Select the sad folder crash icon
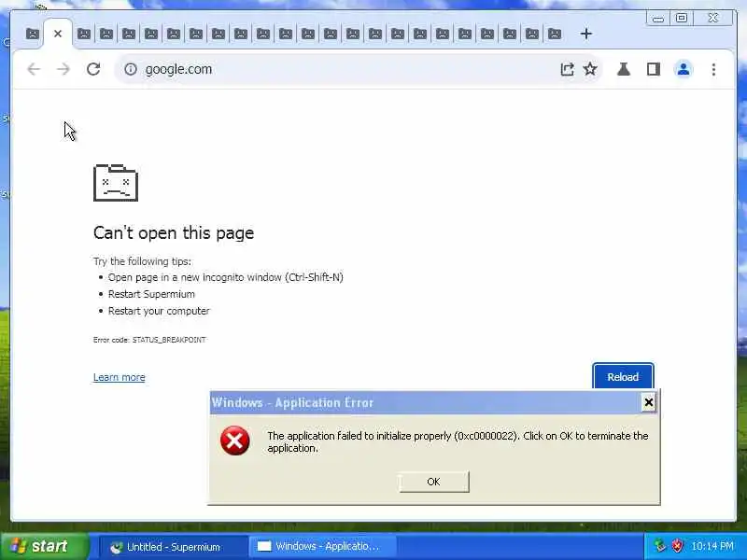Screen dimensions: 747x560 coord(116,182)
